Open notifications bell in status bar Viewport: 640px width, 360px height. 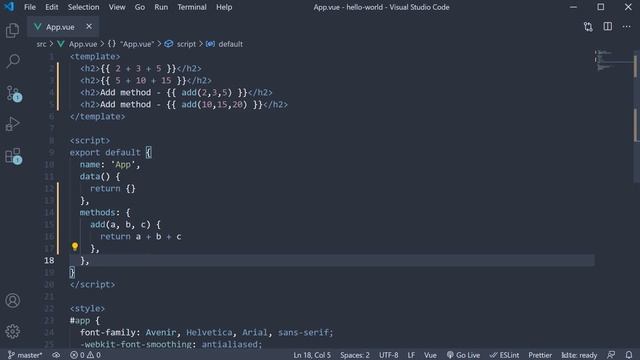click(x=629, y=355)
